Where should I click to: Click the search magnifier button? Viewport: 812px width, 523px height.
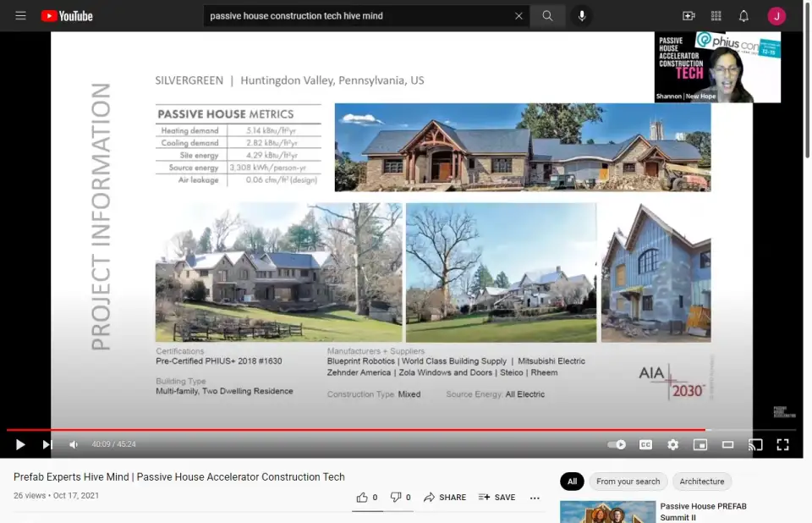tap(548, 16)
